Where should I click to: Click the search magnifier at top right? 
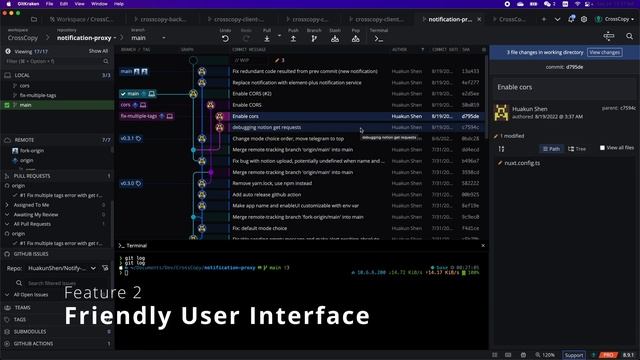tap(629, 36)
